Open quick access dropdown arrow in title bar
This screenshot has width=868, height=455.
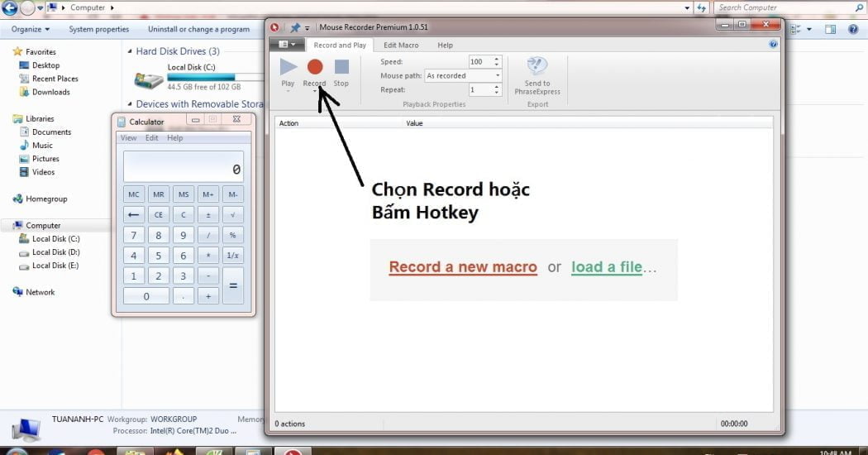click(x=308, y=27)
